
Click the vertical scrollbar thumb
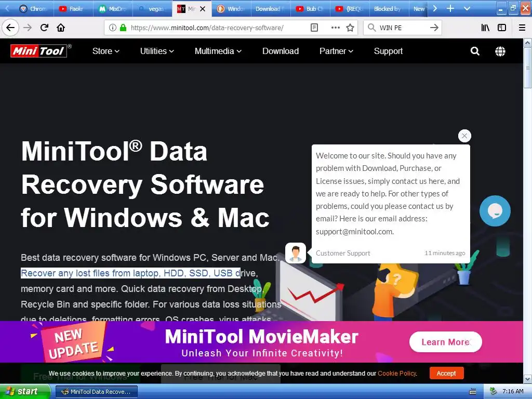click(x=528, y=68)
